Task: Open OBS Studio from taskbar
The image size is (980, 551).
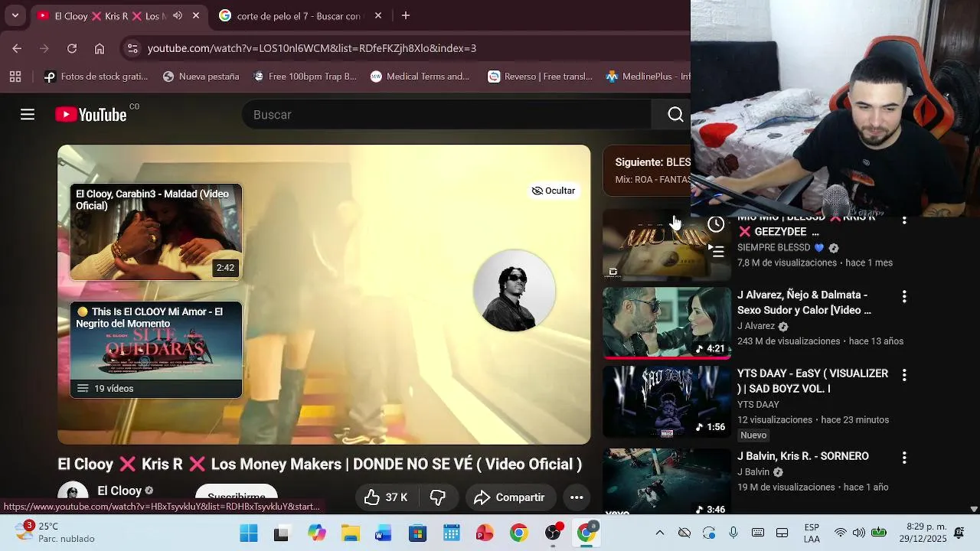Action: point(553,533)
